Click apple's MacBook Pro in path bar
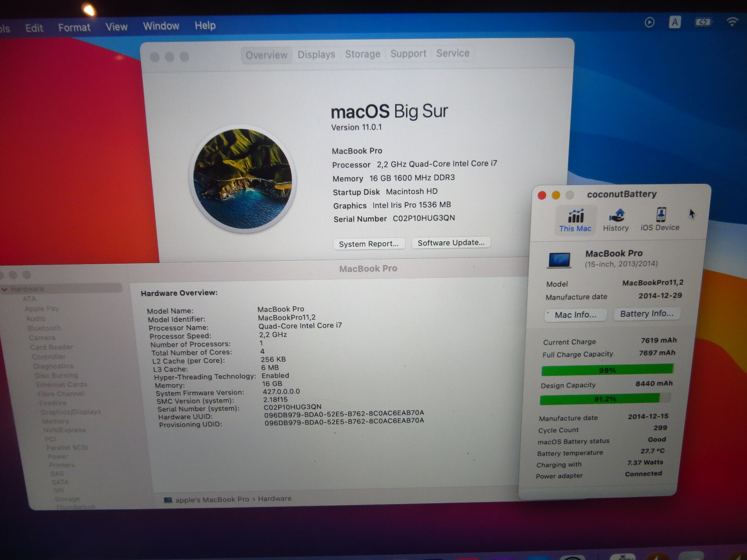Image resolution: width=747 pixels, height=560 pixels. point(212,499)
